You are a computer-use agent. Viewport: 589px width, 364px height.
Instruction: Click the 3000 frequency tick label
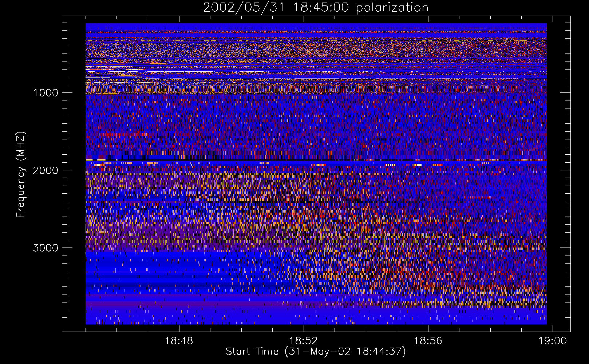coord(46,248)
